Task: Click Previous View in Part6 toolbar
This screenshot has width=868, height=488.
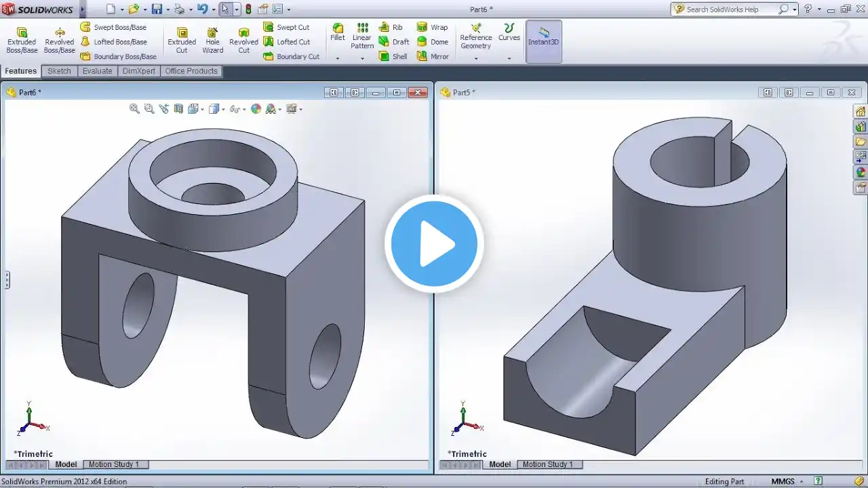Action: point(163,108)
